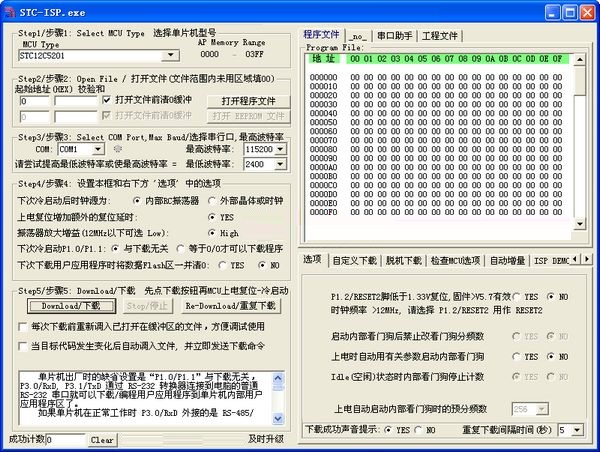Image resolution: width=600 pixels, height=452 pixels.
Task: Switch to the 工程文件 tab
Action: [x=440, y=36]
